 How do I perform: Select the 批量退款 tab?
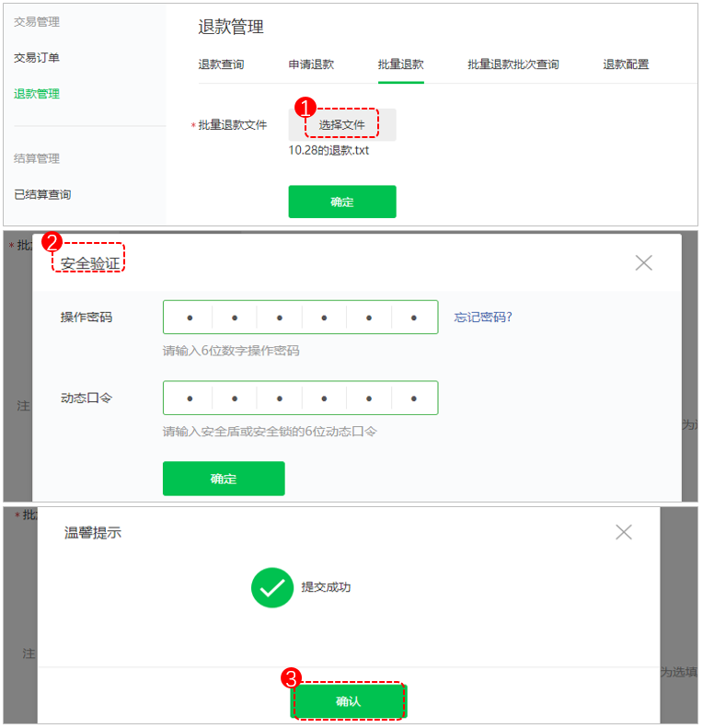click(400, 64)
